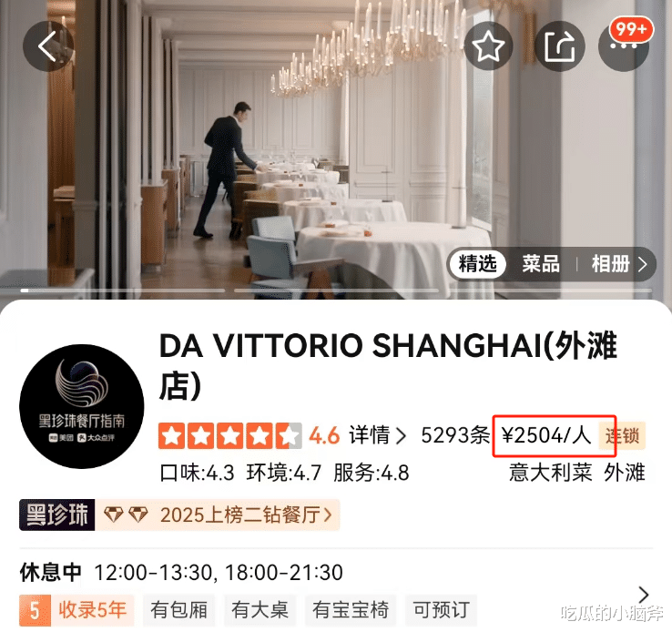Open 2025上榜二钻餐厅 listing link
This screenshot has height=632, width=672.
click(x=246, y=515)
